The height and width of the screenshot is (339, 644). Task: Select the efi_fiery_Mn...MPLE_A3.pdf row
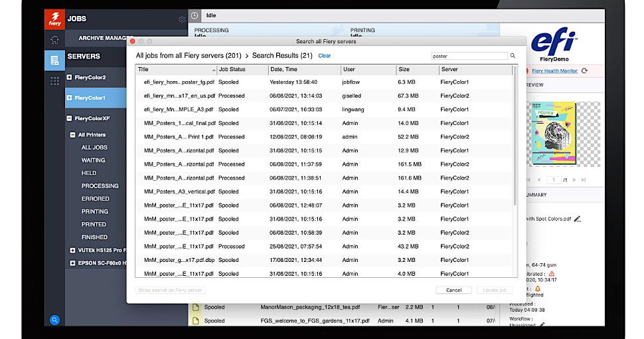(x=325, y=110)
